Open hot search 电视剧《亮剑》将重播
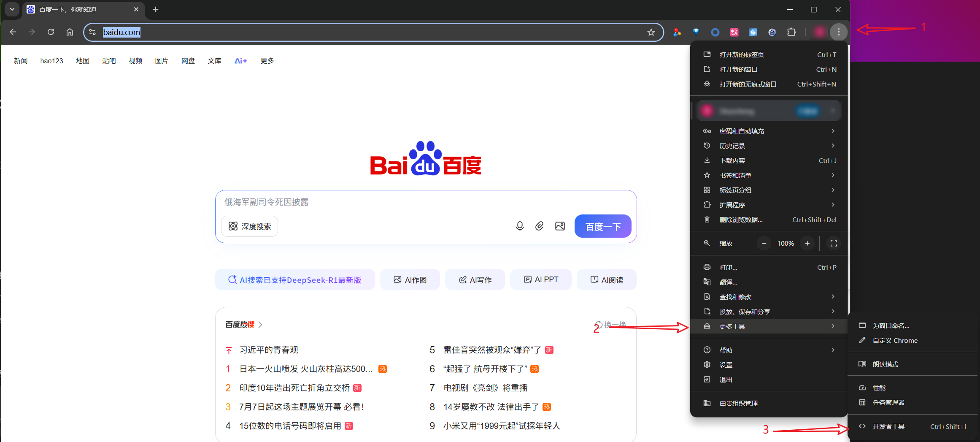The width and height of the screenshot is (980, 442). point(486,388)
